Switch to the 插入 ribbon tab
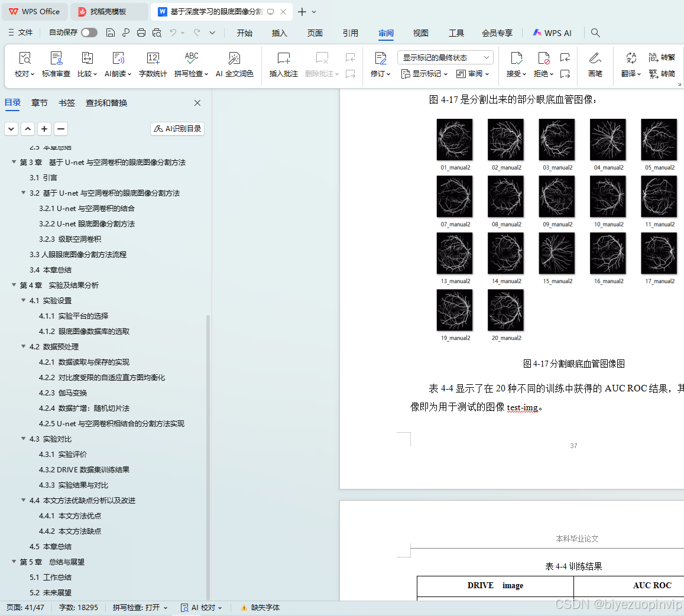This screenshot has height=616, width=684. click(x=279, y=33)
